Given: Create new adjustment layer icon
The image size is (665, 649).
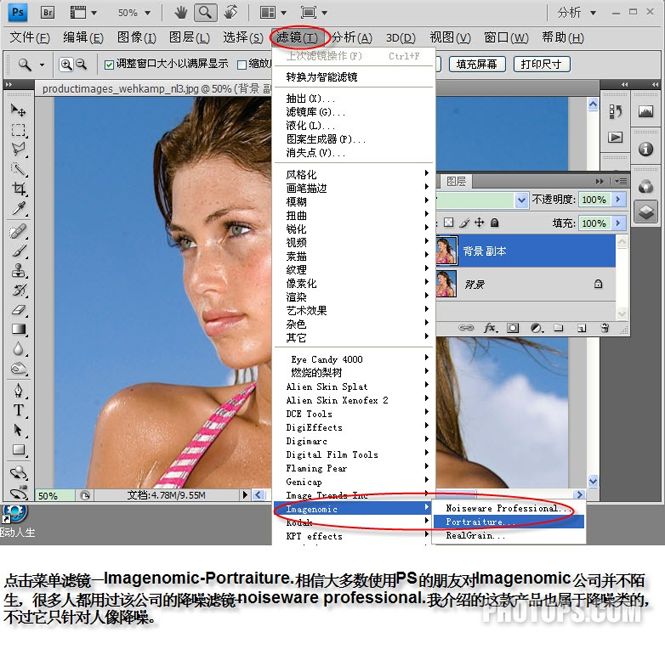Looking at the screenshot, I should (x=536, y=328).
